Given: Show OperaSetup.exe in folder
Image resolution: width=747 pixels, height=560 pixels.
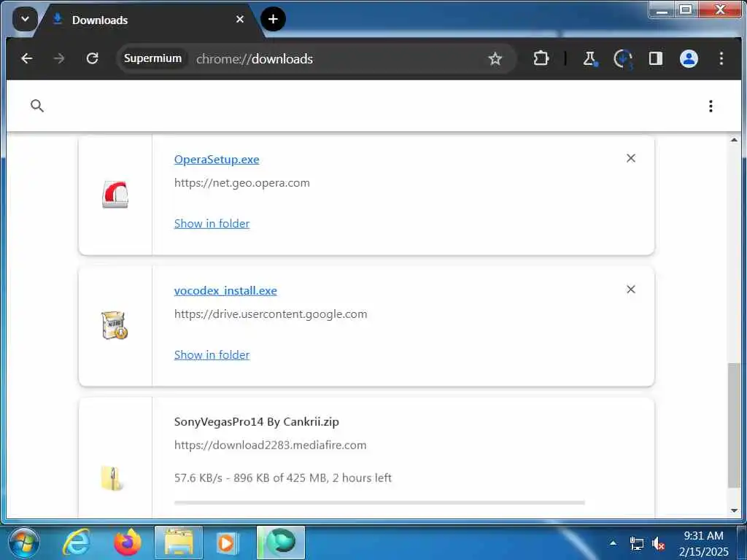Looking at the screenshot, I should [212, 223].
